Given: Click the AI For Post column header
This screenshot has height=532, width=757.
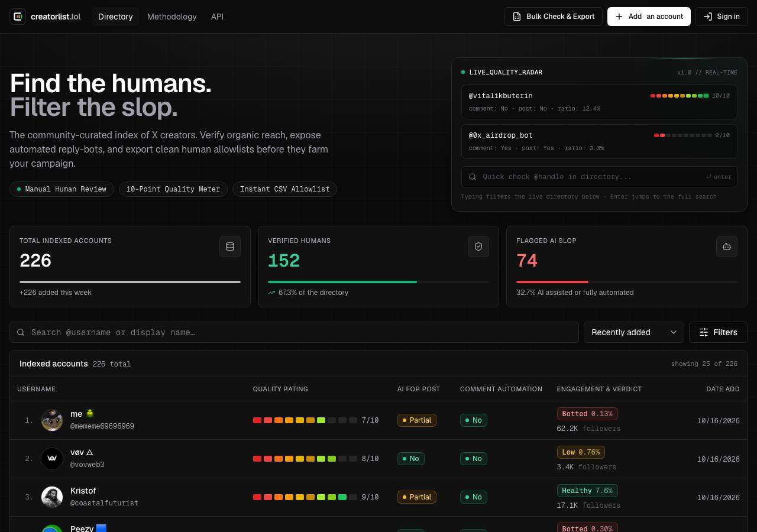Looking at the screenshot, I should (x=419, y=389).
